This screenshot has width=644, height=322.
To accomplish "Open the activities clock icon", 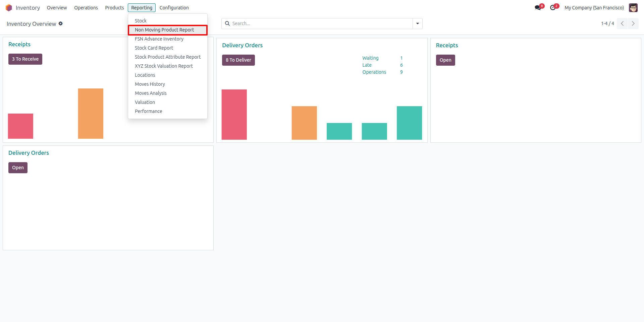I will click(554, 7).
